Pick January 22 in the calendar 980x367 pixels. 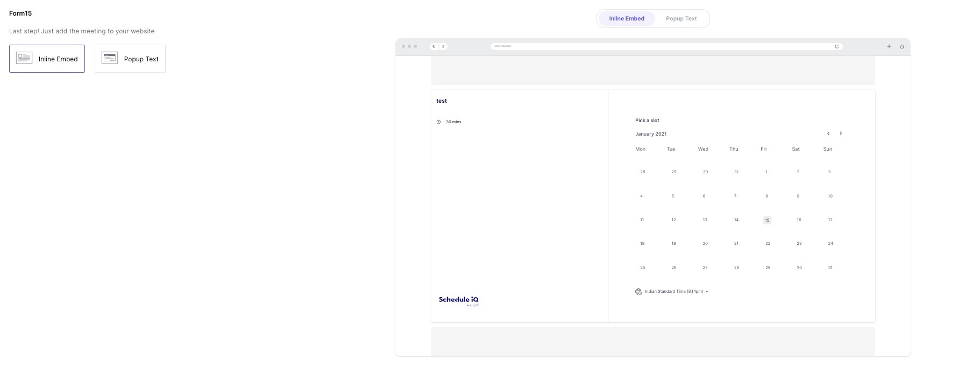tap(768, 244)
